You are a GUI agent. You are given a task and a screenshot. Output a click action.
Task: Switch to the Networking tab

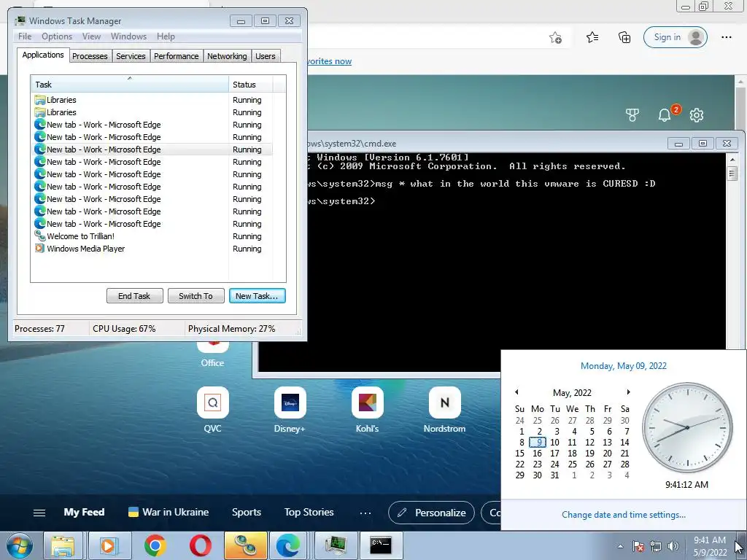point(228,56)
